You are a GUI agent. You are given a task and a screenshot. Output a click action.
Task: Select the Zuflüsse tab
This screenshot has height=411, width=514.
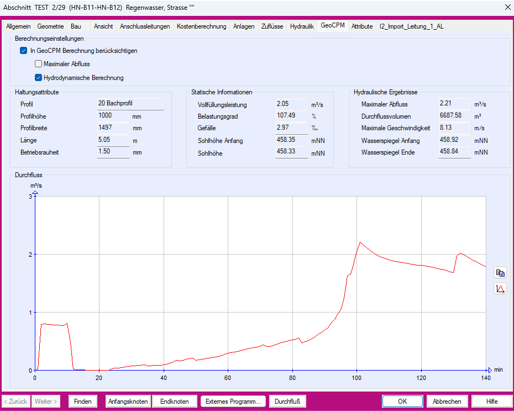click(x=272, y=26)
